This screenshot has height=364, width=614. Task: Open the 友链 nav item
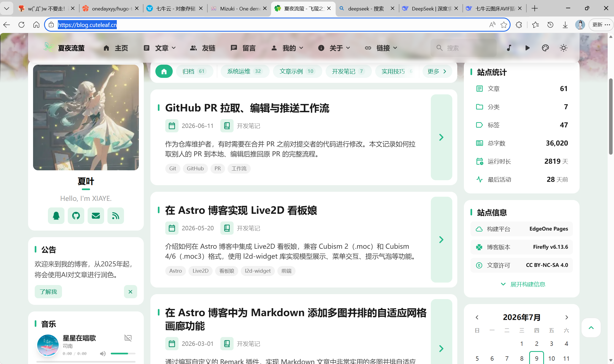(203, 48)
